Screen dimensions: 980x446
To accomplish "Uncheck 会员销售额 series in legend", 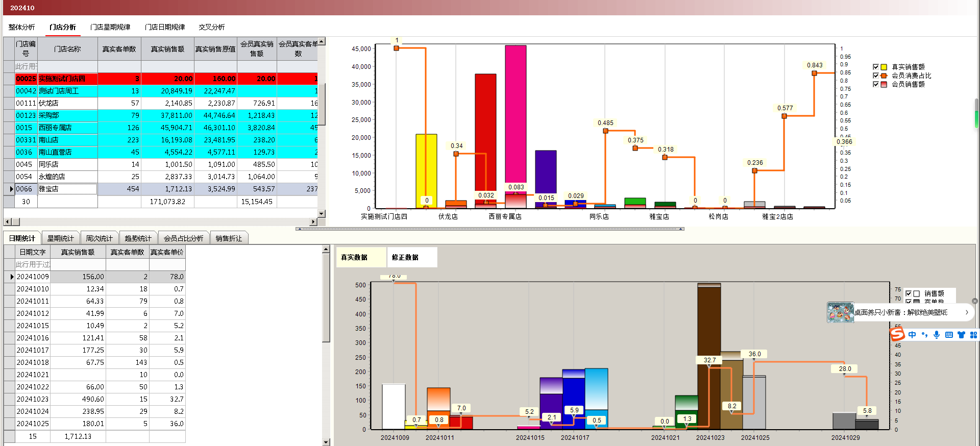I will tap(876, 84).
